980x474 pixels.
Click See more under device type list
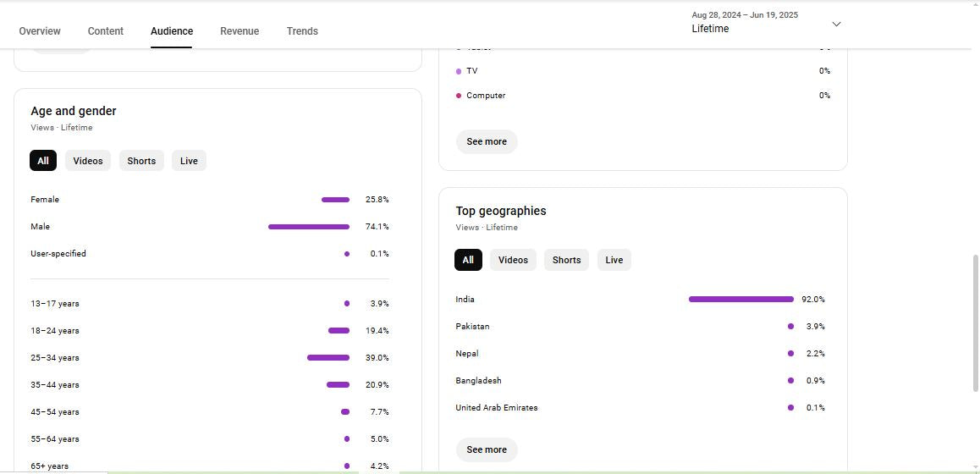(x=487, y=141)
